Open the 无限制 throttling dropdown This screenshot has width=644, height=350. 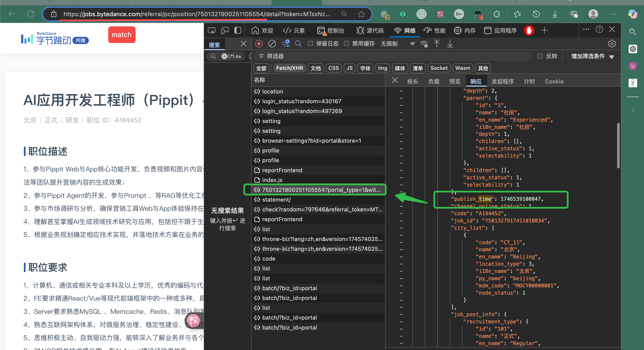(398, 44)
